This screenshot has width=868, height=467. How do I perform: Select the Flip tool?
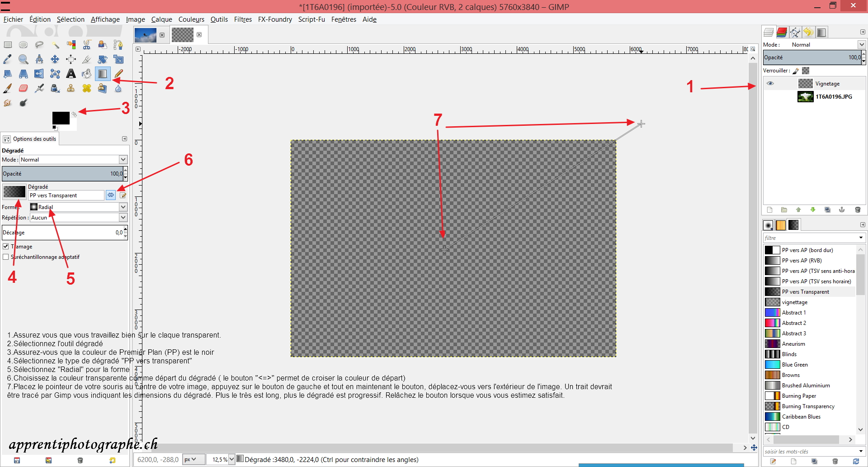click(x=39, y=74)
